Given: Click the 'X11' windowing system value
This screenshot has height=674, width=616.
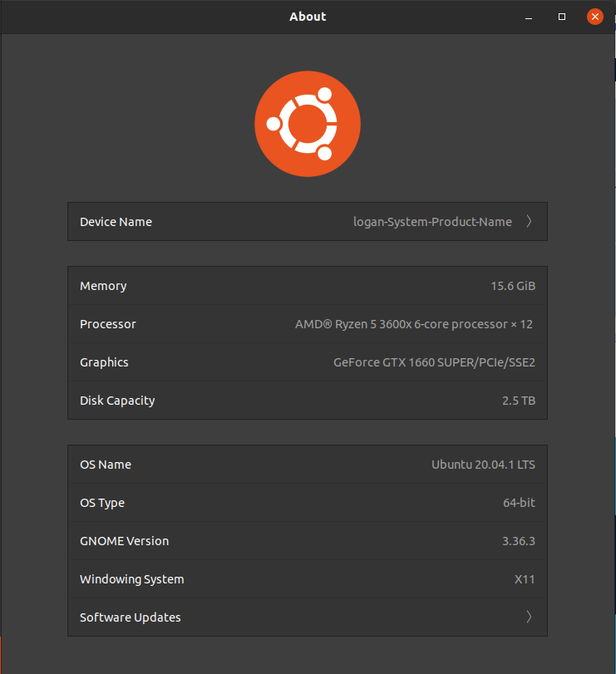Looking at the screenshot, I should 525,579.
